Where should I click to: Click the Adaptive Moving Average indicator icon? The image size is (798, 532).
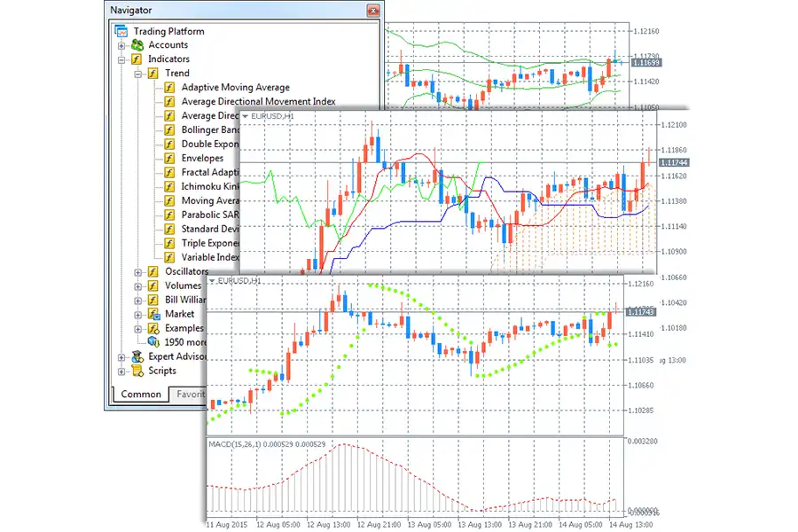(169, 88)
